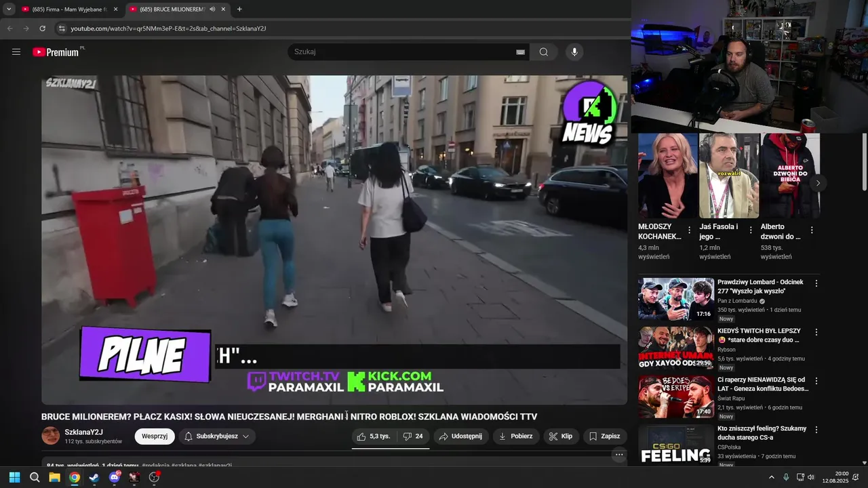Image resolution: width=868 pixels, height=488 pixels.
Task: Click the URL address bar
Action: (339, 28)
